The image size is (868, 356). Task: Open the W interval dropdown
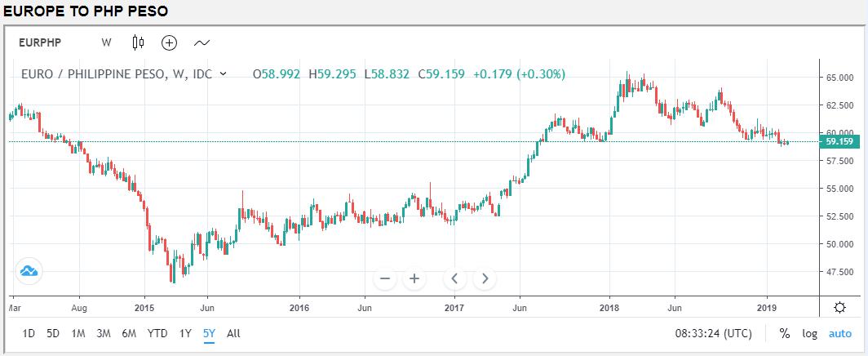click(106, 42)
